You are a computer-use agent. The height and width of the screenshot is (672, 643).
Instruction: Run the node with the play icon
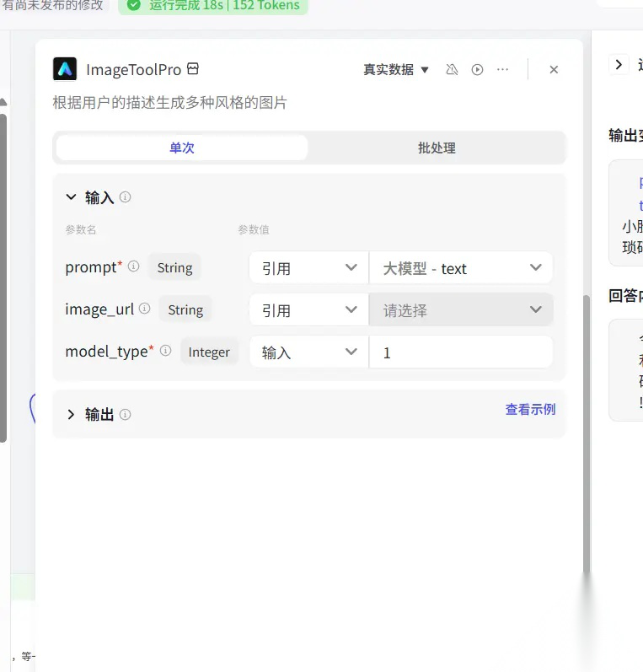[x=477, y=69]
